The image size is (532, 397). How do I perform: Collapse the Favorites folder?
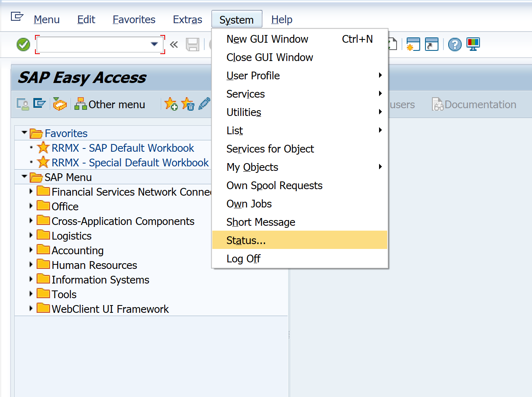coord(24,133)
